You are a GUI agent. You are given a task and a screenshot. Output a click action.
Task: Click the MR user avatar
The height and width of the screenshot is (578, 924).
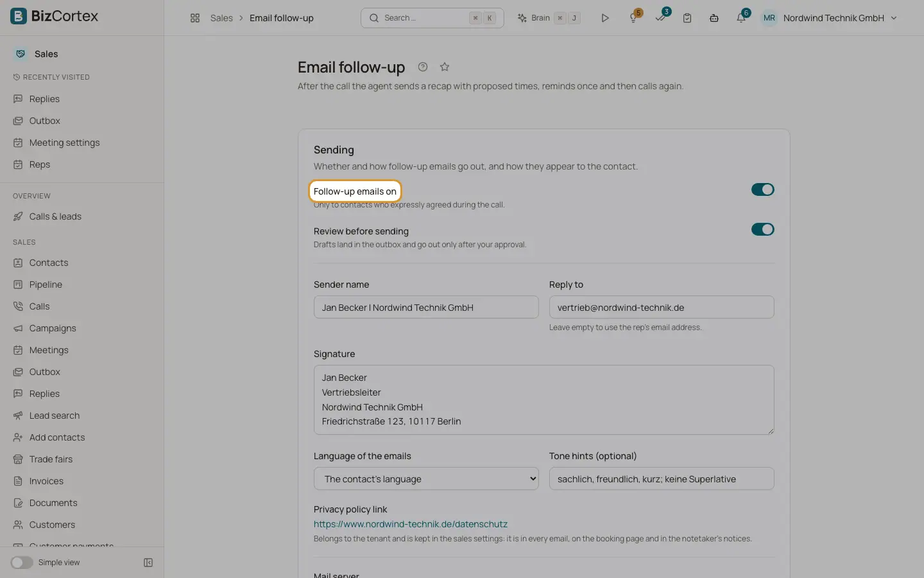769,18
